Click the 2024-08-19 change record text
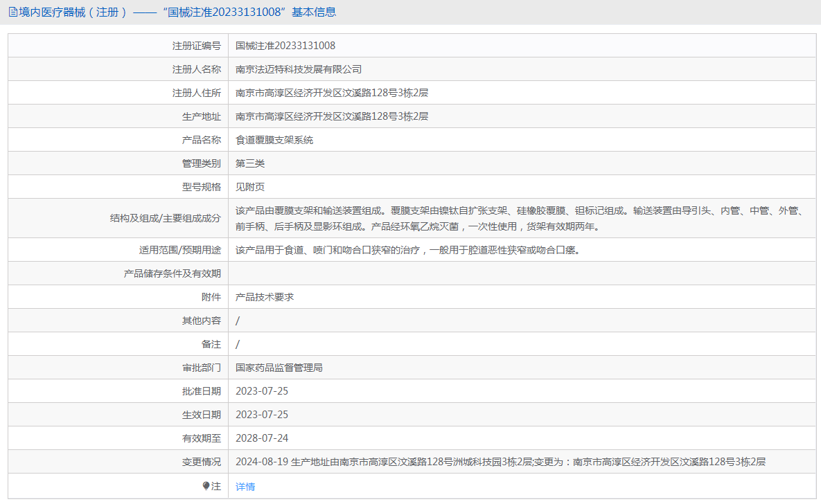 [x=500, y=462]
